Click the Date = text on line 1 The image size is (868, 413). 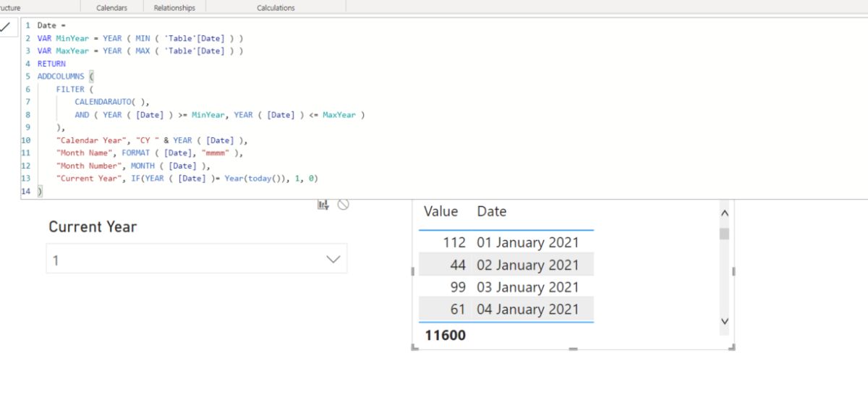tap(51, 25)
